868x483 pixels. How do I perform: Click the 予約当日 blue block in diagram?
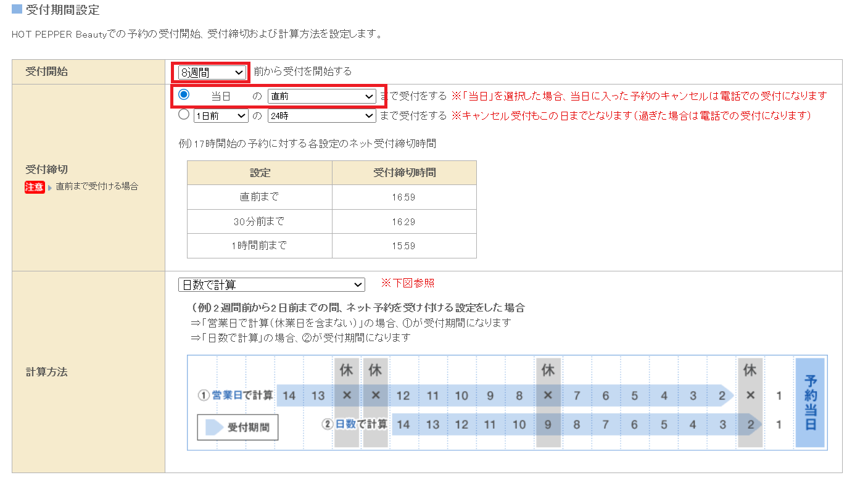click(810, 402)
